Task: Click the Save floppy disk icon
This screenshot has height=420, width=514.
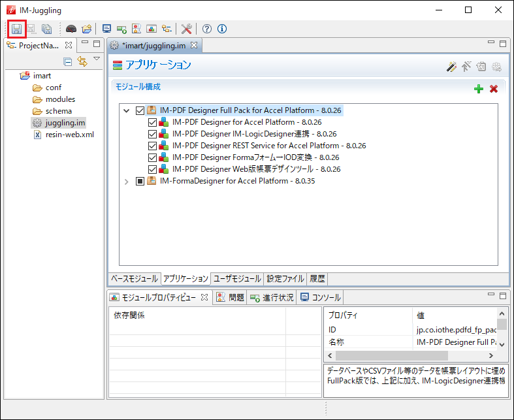Action: coord(16,29)
